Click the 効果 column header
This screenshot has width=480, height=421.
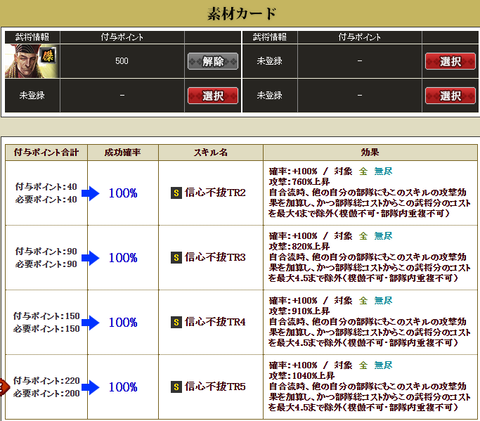(370, 152)
